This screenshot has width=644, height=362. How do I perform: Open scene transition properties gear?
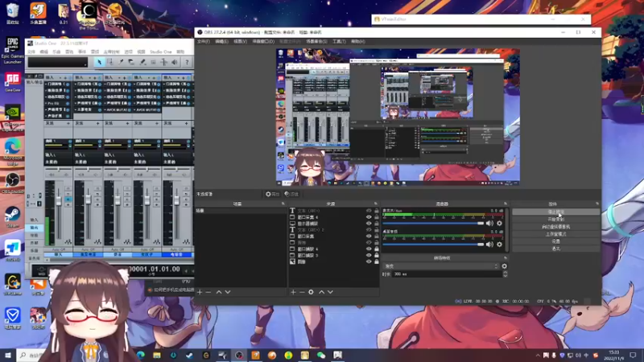click(x=505, y=266)
